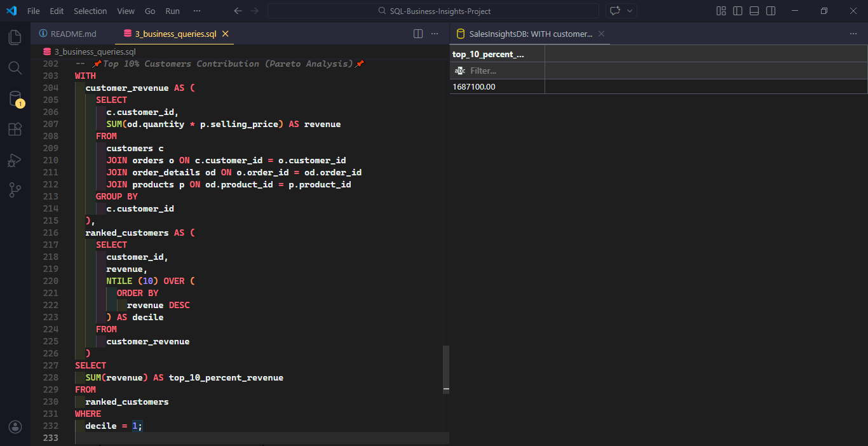Open the Explorer view in activity bar

coord(15,37)
